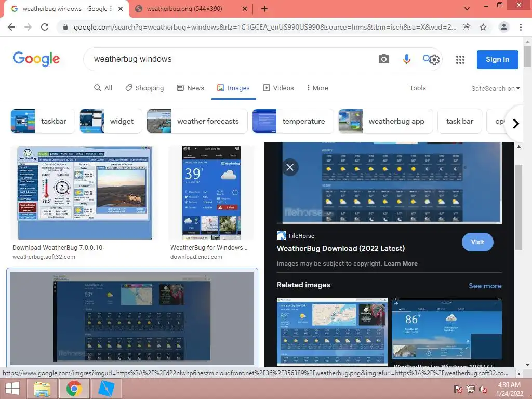This screenshot has width=532, height=399.
Task: Click the network tray icon
Action: click(471, 389)
